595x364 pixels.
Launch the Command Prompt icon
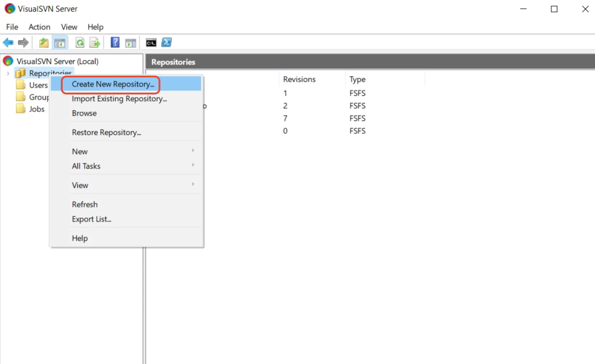click(151, 42)
